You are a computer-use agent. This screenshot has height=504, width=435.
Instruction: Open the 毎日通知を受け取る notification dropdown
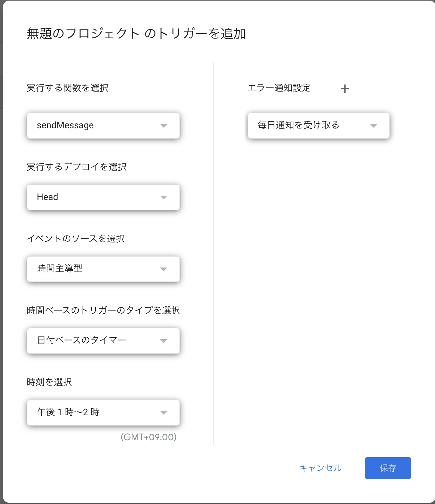click(x=318, y=125)
